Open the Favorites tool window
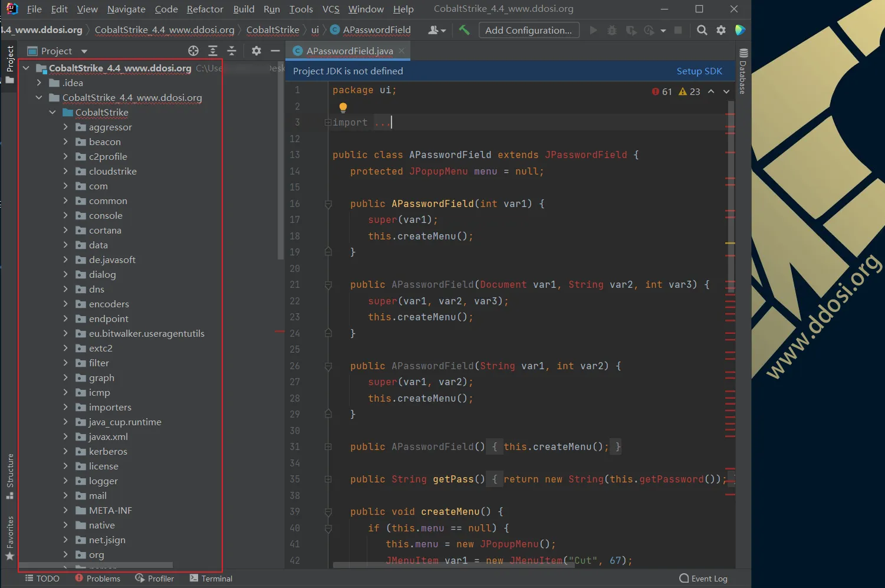 point(10,538)
